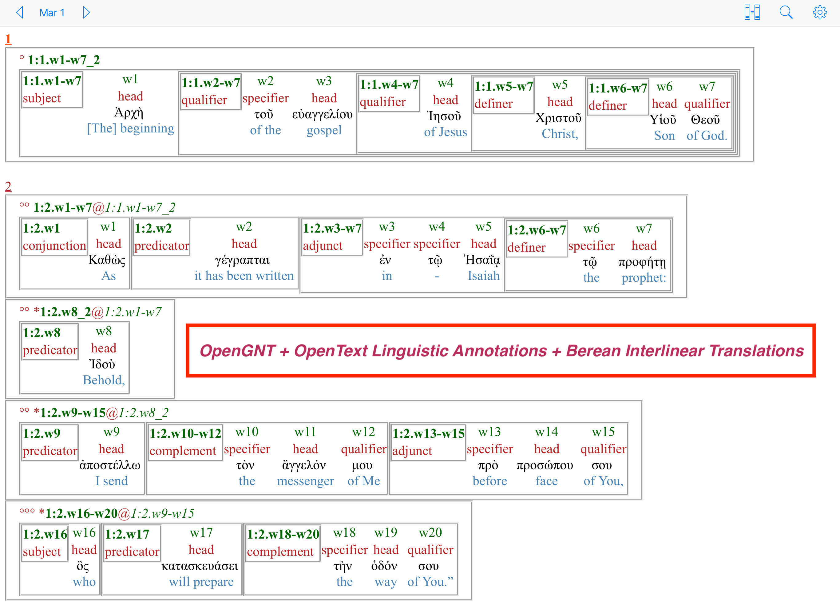Open settings gear icon
Viewport: 840px width, 616px height.
[819, 12]
